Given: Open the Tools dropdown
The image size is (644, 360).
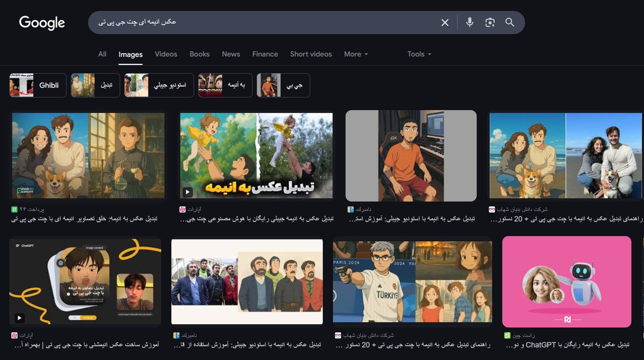Looking at the screenshot, I should pos(419,54).
